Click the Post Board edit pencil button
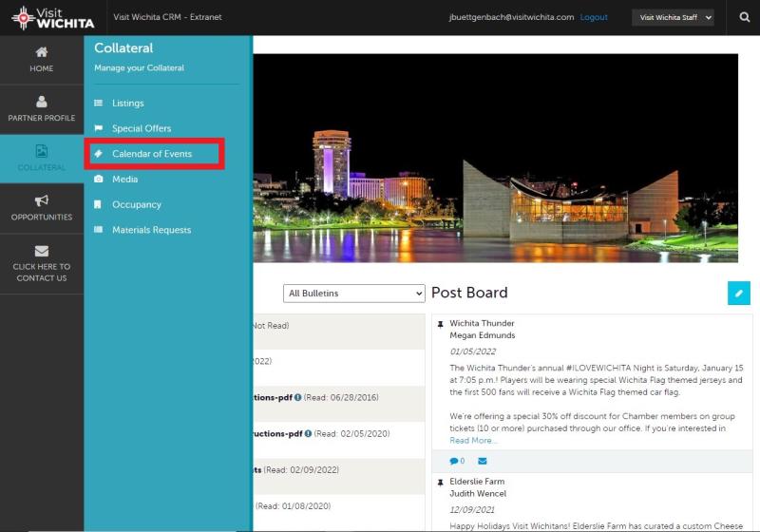Screen dimensions: 760x532 (739, 294)
